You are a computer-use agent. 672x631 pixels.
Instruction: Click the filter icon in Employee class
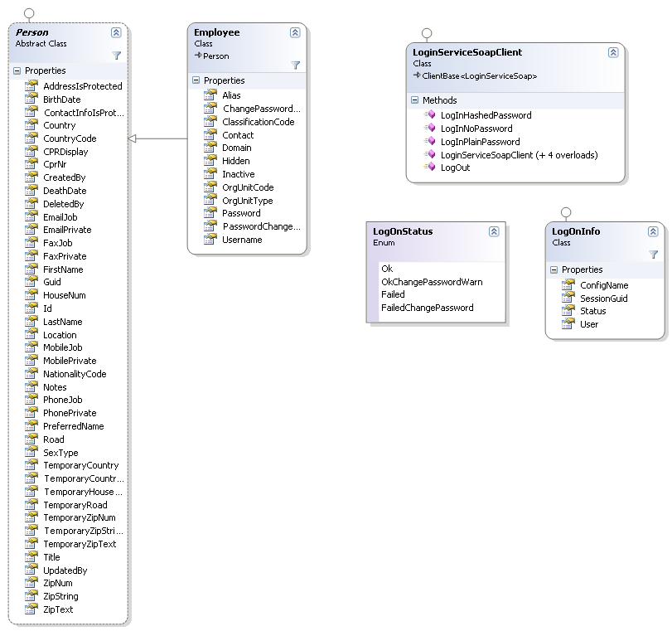(x=295, y=65)
